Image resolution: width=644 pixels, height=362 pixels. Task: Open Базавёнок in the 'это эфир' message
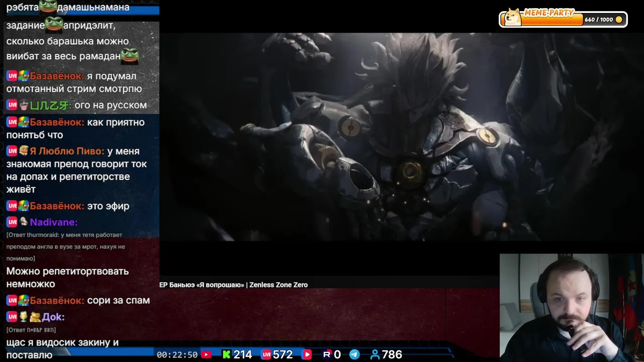click(57, 206)
